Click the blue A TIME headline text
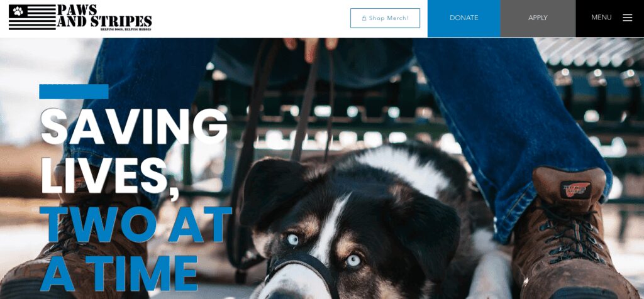The image size is (644, 299). click(x=119, y=273)
